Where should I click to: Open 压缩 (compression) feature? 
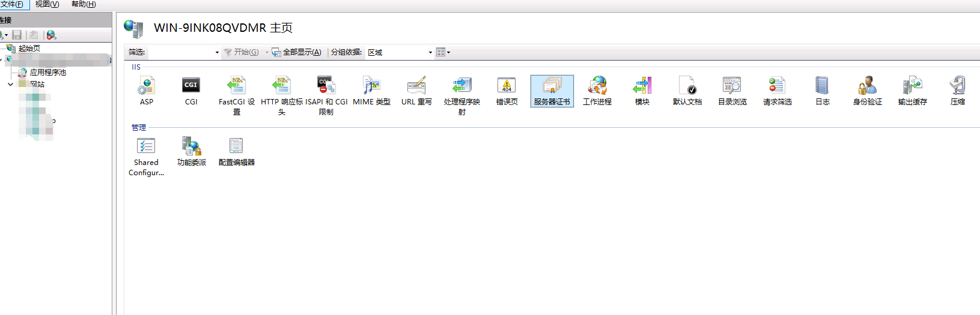pyautogui.click(x=958, y=91)
